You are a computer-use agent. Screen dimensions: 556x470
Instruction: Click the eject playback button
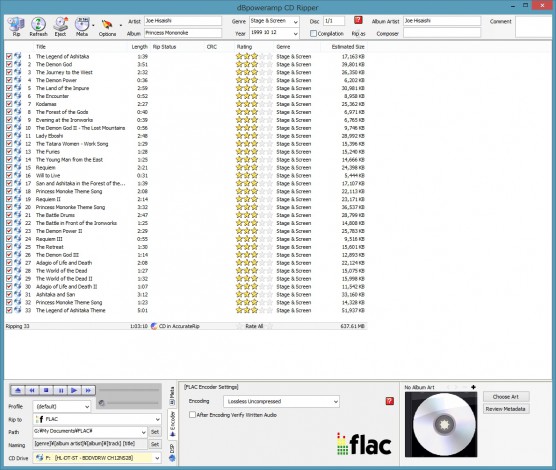[18, 390]
